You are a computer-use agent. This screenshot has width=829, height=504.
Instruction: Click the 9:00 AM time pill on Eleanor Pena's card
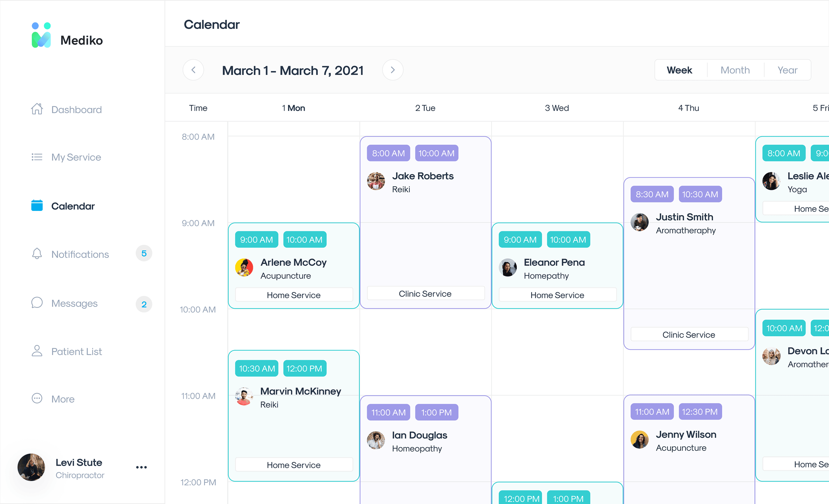pos(520,239)
